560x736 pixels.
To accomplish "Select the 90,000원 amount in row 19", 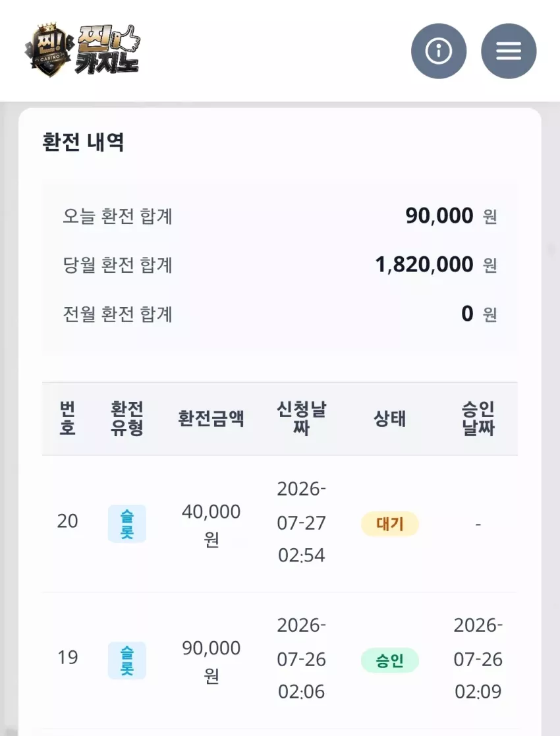I will [x=211, y=662].
